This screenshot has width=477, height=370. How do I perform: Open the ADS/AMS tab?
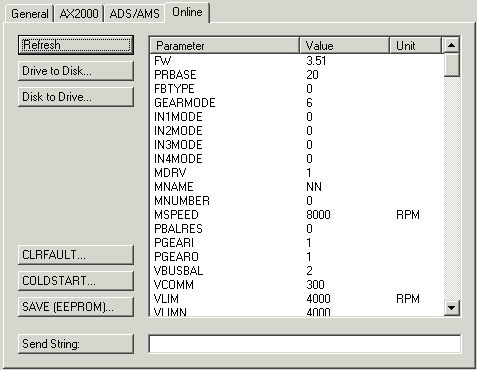click(134, 14)
